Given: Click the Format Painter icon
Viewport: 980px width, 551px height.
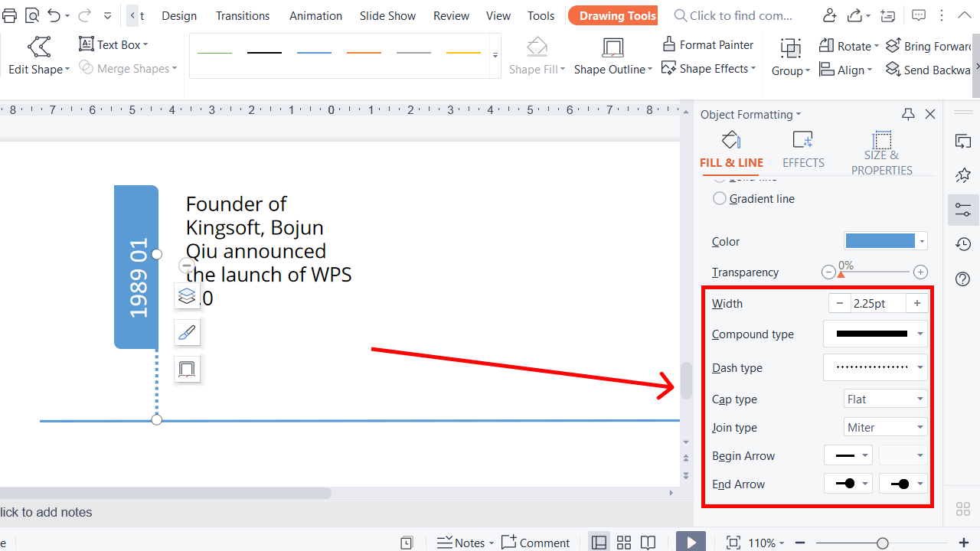Looking at the screenshot, I should click(x=669, y=44).
